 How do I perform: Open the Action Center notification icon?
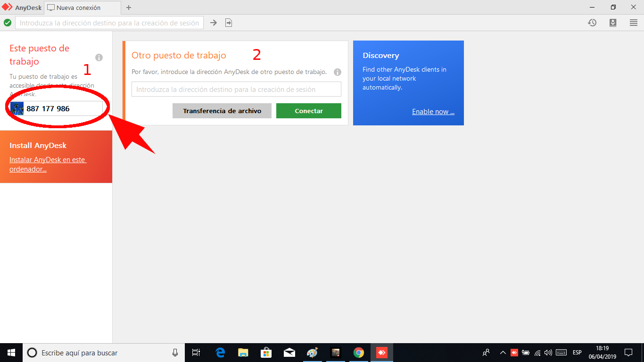(x=628, y=353)
